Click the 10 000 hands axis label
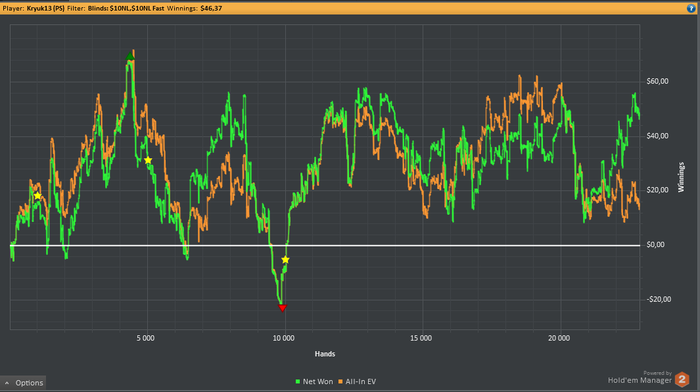The width and height of the screenshot is (700, 392). [283, 338]
